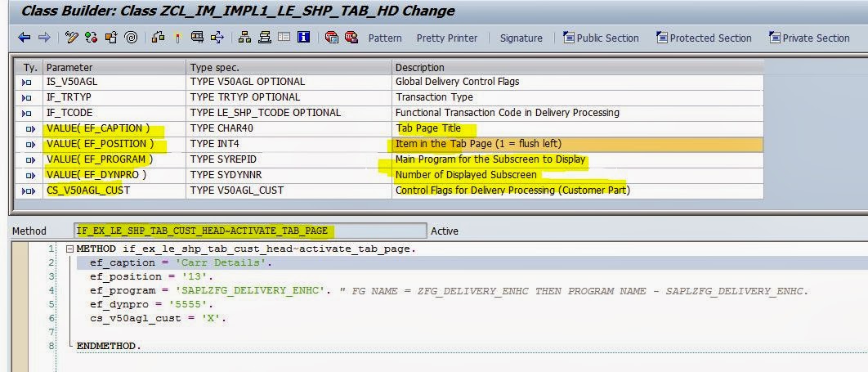This screenshot has height=372, width=868.
Task: Select CS_V50AGL_CUST parameter cell
Action: pos(114,190)
